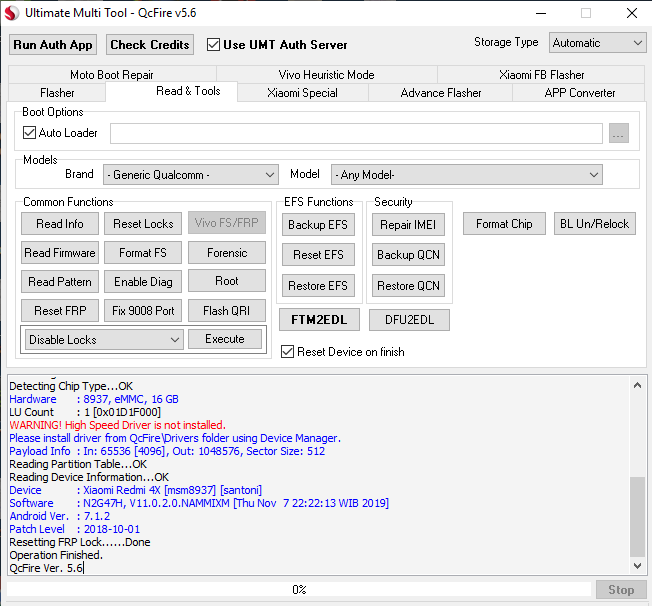The image size is (652, 606).
Task: Click the 0% progress bar
Action: [x=299, y=589]
